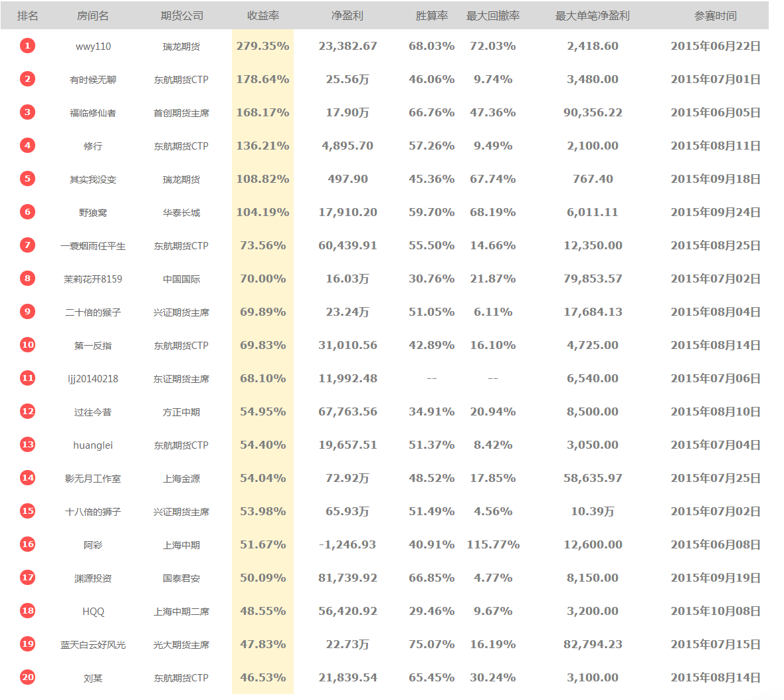Click the rank 9 red badge
784x700 pixels.
point(27,312)
